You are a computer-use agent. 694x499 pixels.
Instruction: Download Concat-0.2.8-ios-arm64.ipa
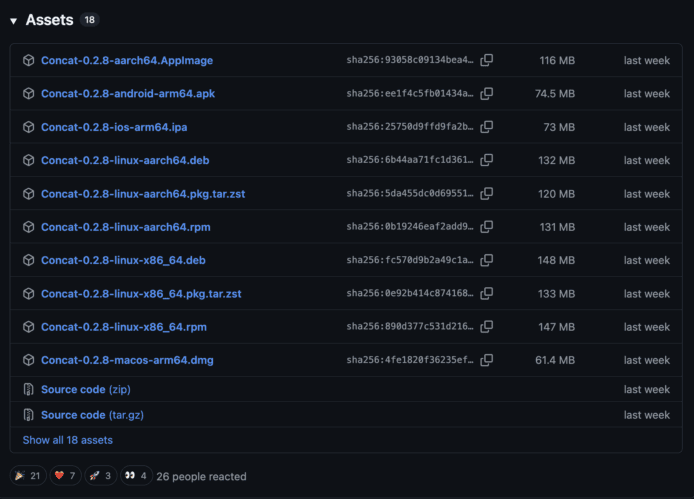click(114, 127)
